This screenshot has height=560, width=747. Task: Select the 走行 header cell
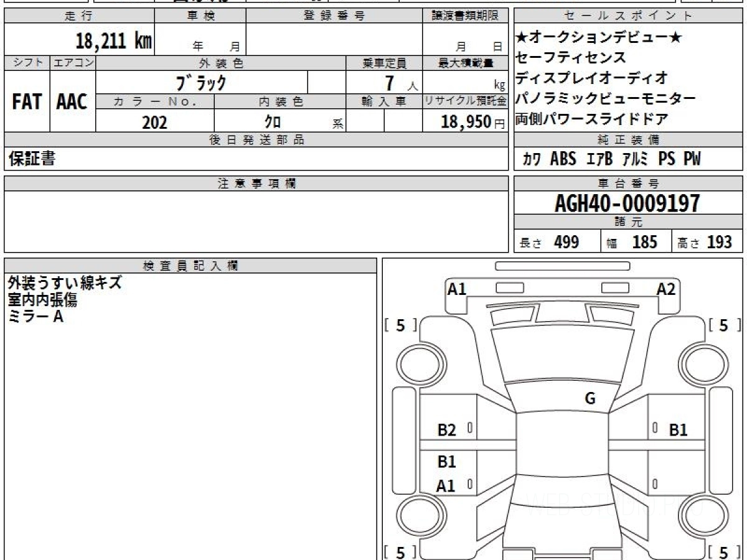point(79,16)
